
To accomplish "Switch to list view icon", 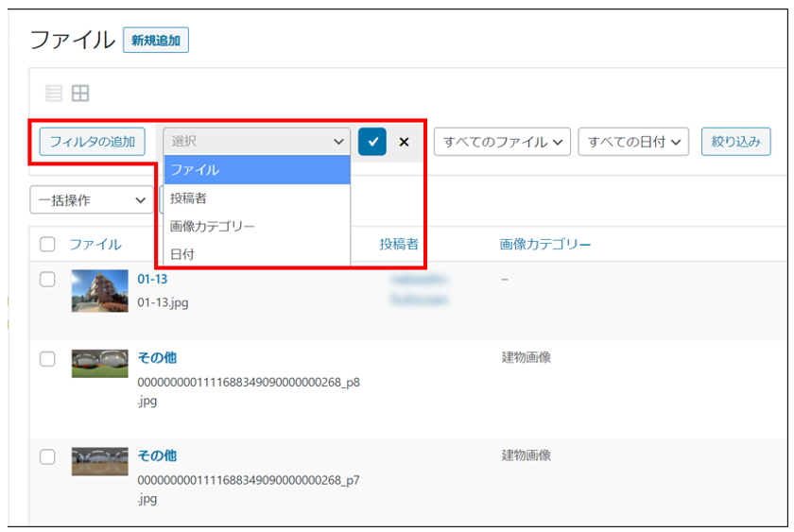I will [54, 94].
